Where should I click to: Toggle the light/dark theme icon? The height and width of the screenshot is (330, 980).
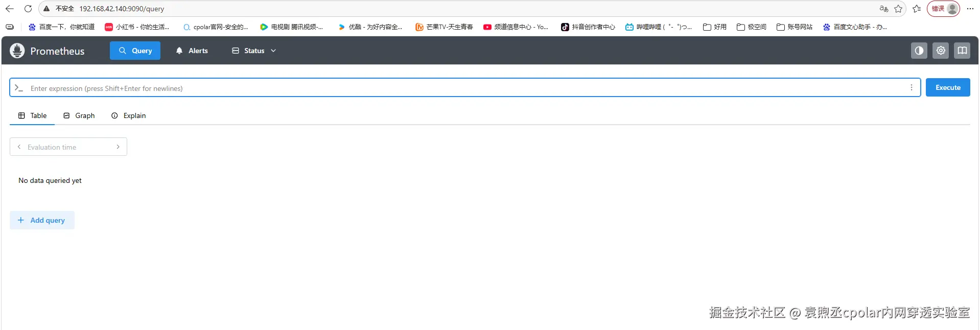point(919,51)
